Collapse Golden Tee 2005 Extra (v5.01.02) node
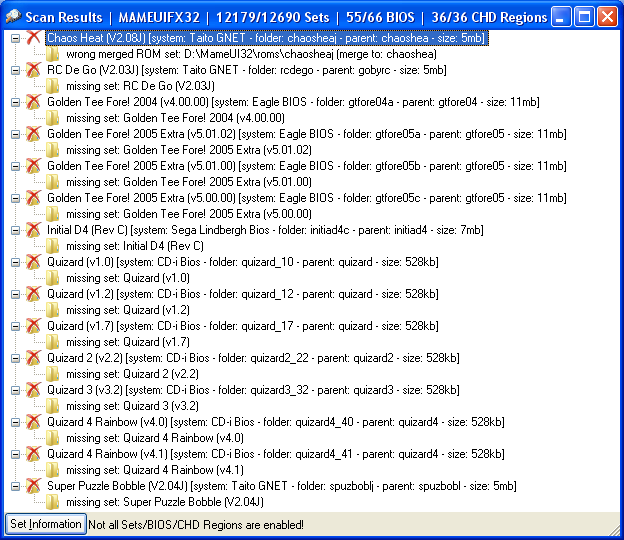The width and height of the screenshot is (624, 540). pos(15,134)
